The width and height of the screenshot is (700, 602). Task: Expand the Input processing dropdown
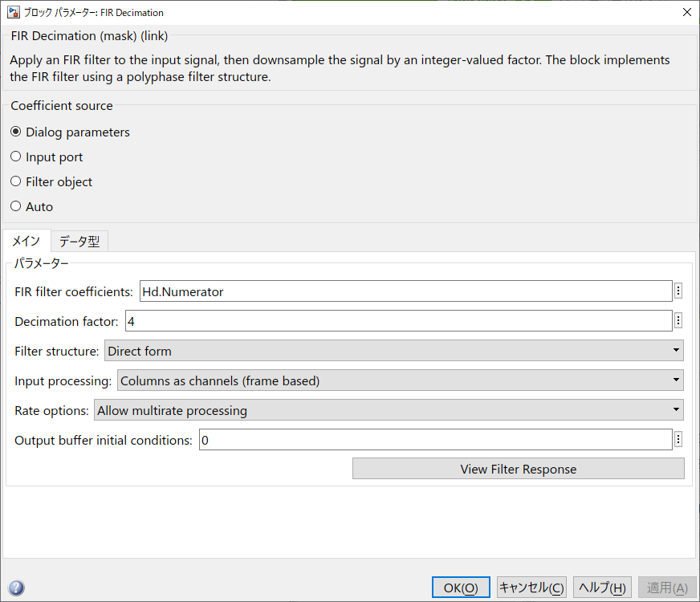pyautogui.click(x=400, y=380)
